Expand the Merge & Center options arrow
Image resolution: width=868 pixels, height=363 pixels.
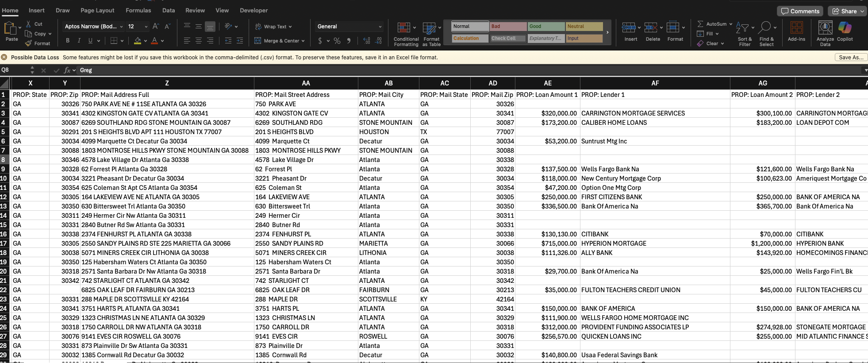point(303,41)
